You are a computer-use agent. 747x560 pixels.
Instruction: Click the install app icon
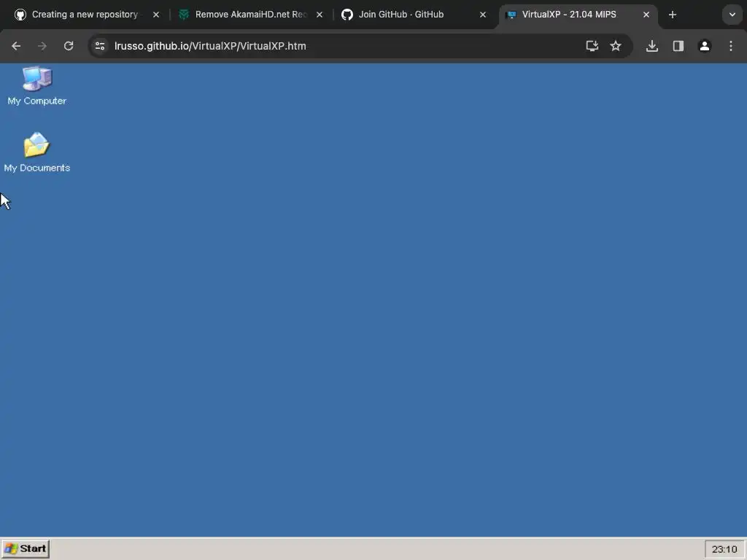point(592,46)
